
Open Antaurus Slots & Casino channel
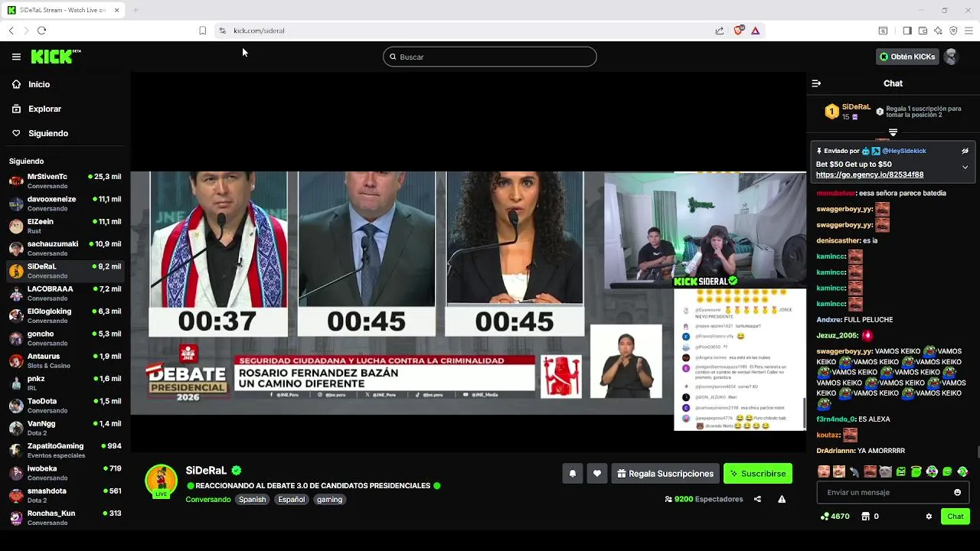(64, 360)
